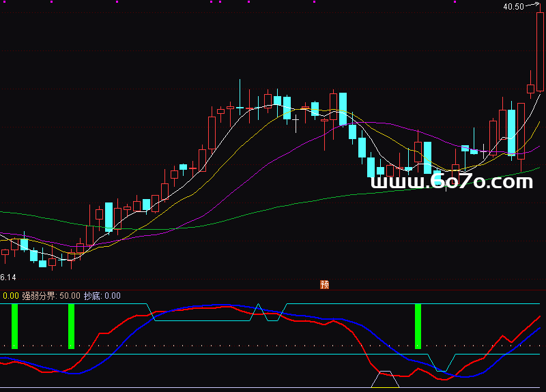The width and height of the screenshot is (546, 392).
Task: Select the 抄底: 0.00 indicator label
Action: [x=102, y=296]
